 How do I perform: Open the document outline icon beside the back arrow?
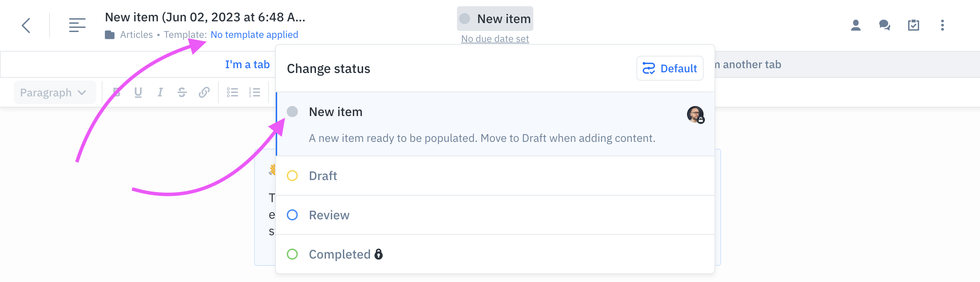click(x=77, y=25)
